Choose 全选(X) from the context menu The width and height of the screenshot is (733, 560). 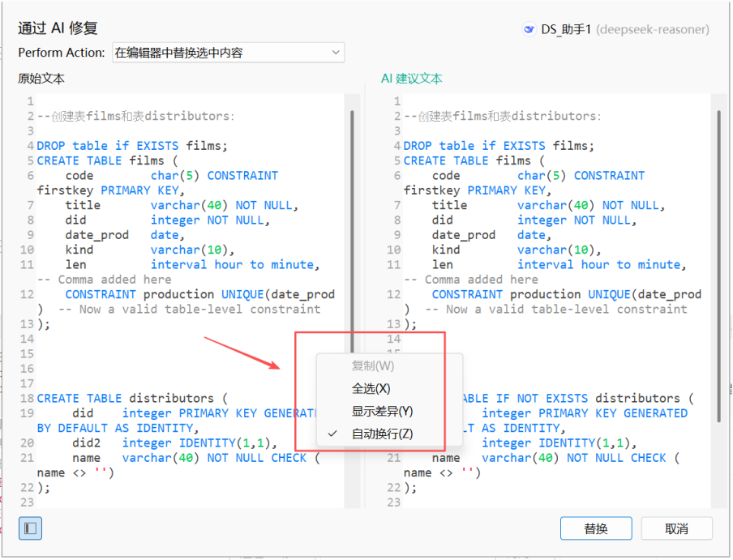371,388
